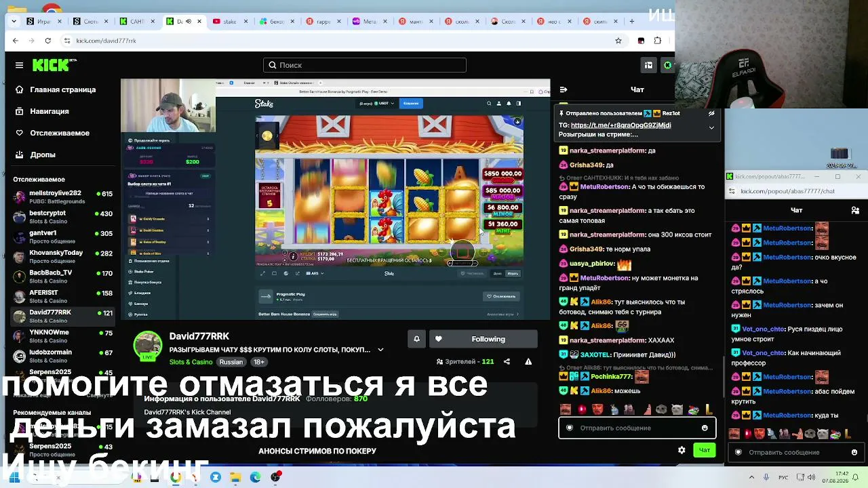Open the pinned Telegram link
The width and height of the screenshot is (868, 488).
click(x=621, y=125)
